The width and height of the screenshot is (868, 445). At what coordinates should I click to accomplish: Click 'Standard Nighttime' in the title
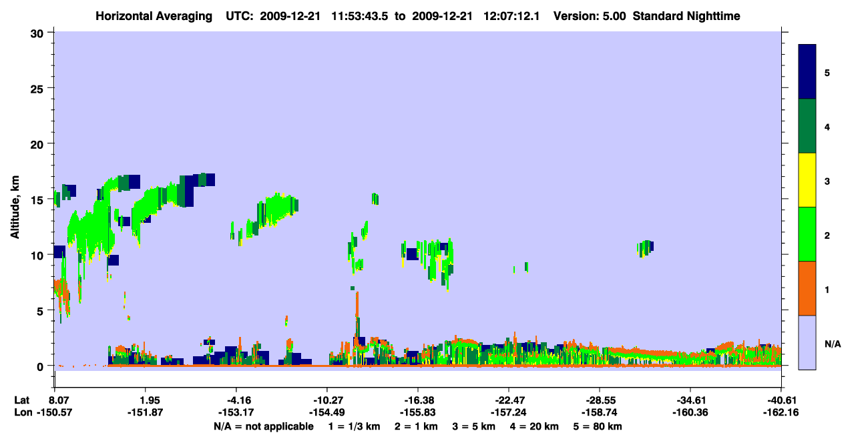(686, 15)
